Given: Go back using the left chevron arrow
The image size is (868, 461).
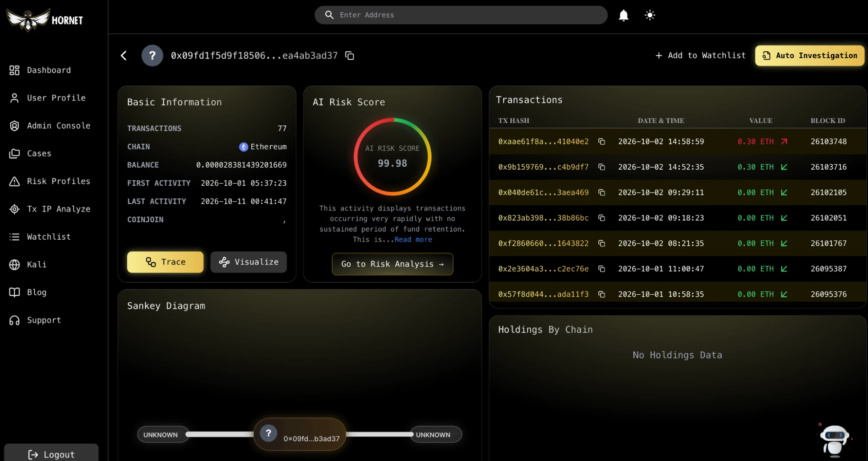Looking at the screenshot, I should tap(124, 56).
